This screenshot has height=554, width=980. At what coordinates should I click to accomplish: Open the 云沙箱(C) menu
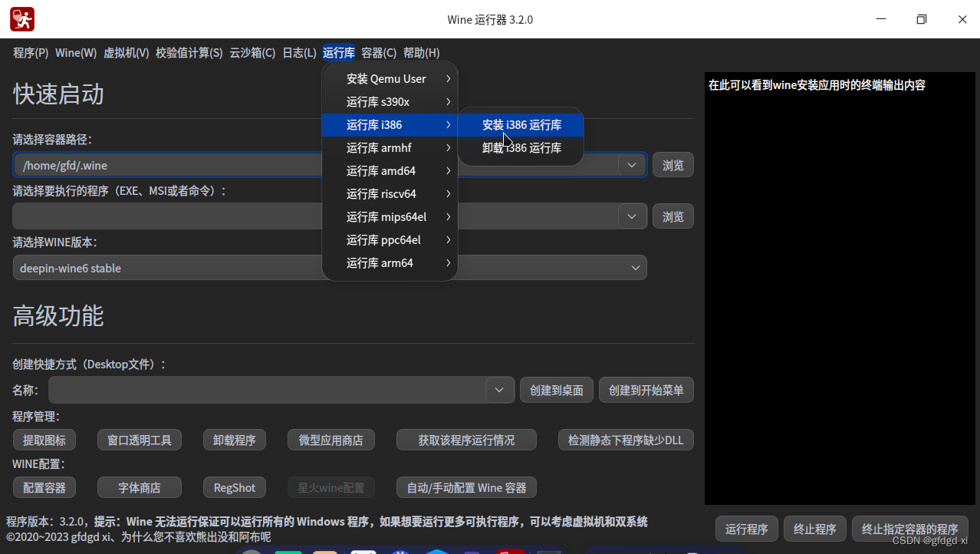252,53
